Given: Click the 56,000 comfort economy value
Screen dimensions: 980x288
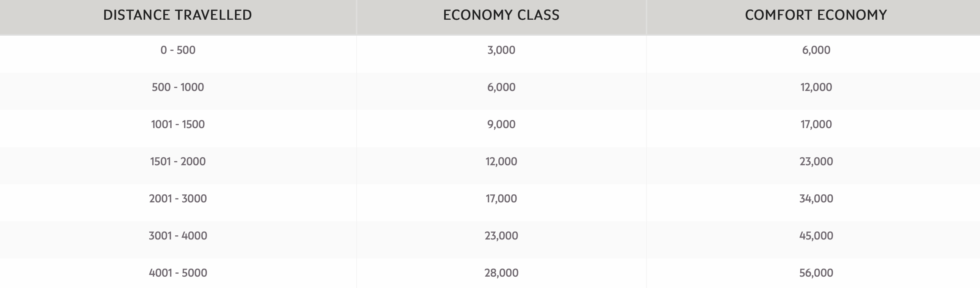Looking at the screenshot, I should tap(816, 273).
